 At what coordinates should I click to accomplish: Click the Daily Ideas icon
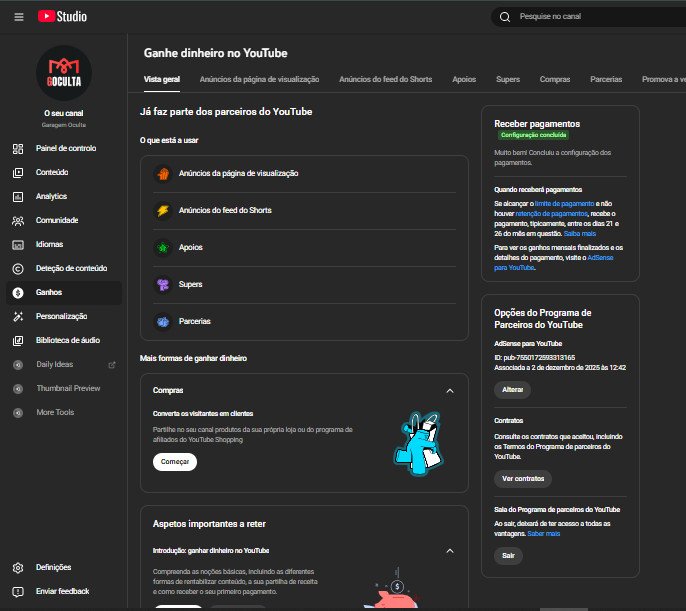pyautogui.click(x=18, y=365)
